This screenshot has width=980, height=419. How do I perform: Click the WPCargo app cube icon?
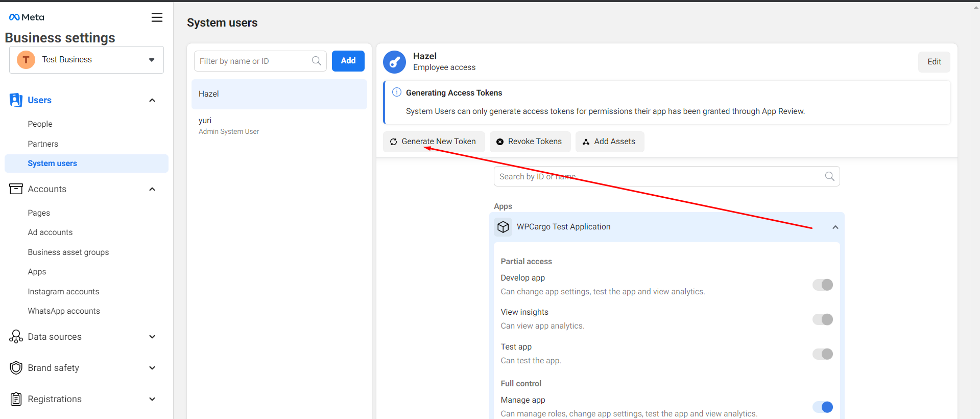[x=503, y=227]
